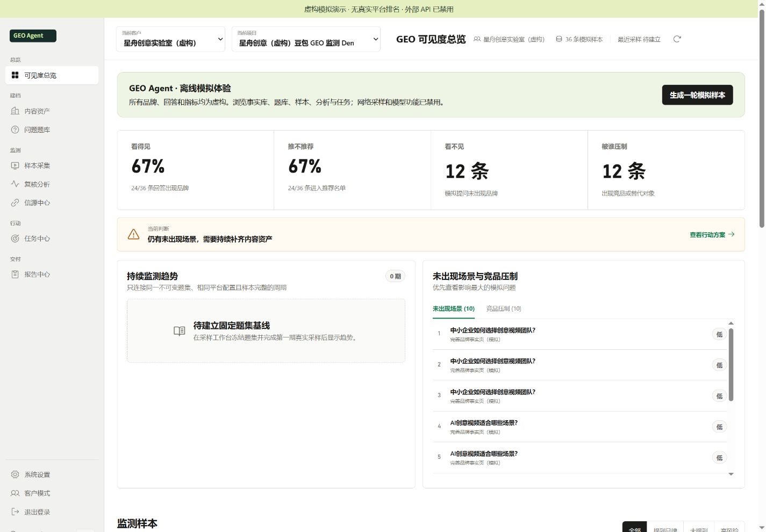Image resolution: width=766 pixels, height=532 pixels.
Task: Click the 监测样本 section heading
Action: click(137, 523)
